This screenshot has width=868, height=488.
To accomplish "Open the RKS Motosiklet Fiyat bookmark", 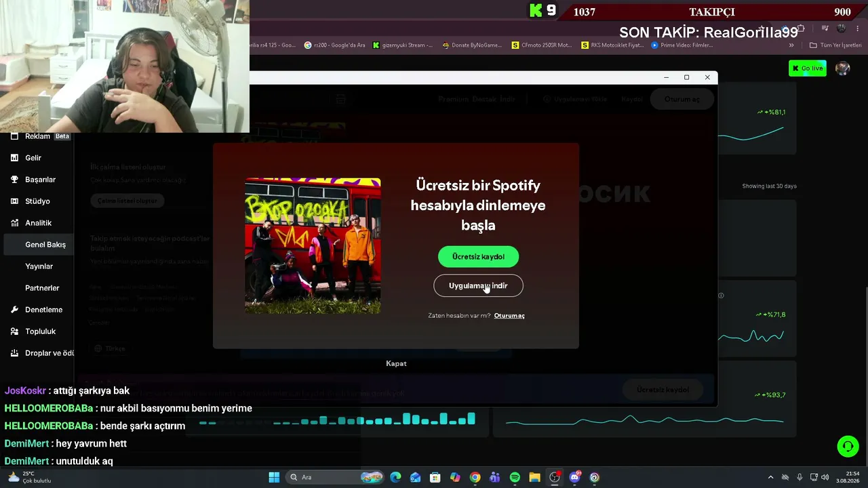I will [x=612, y=45].
